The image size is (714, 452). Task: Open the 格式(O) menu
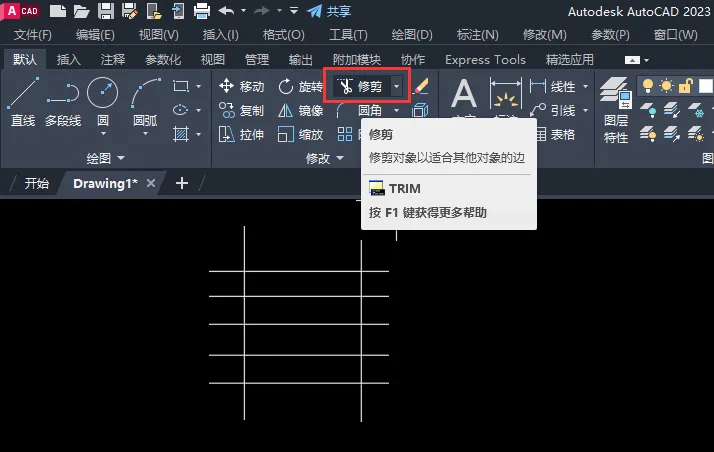[284, 35]
